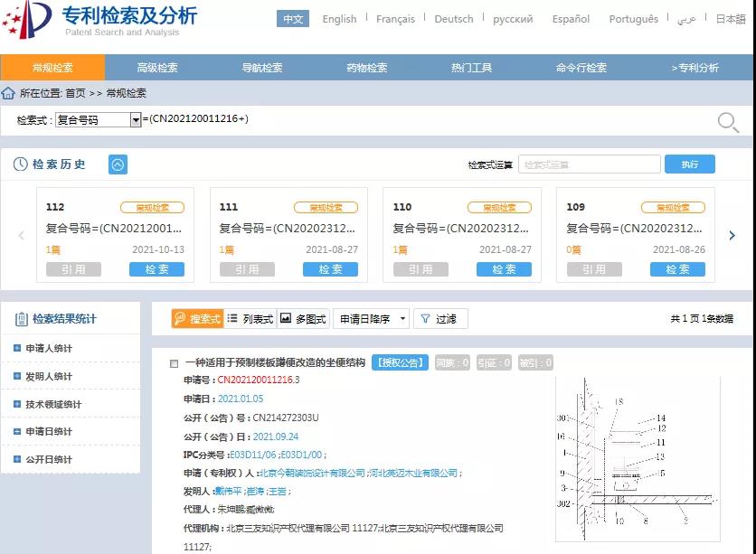756x554 pixels.
Task: Collapse search history with arrow icon
Action: 118,164
